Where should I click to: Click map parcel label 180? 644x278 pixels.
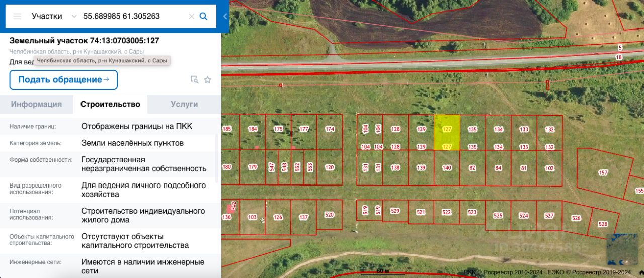tap(227, 167)
